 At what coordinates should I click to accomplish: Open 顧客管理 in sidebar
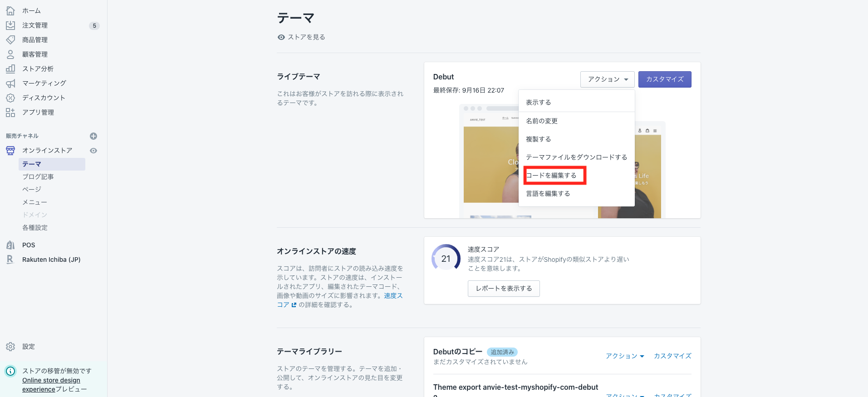click(35, 54)
